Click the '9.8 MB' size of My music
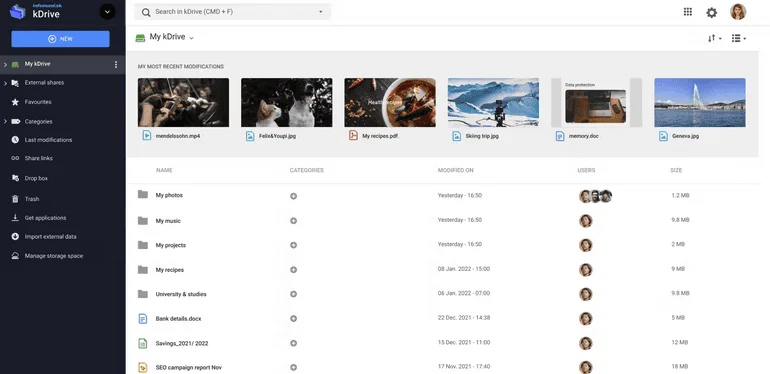The image size is (770, 374). (680, 220)
